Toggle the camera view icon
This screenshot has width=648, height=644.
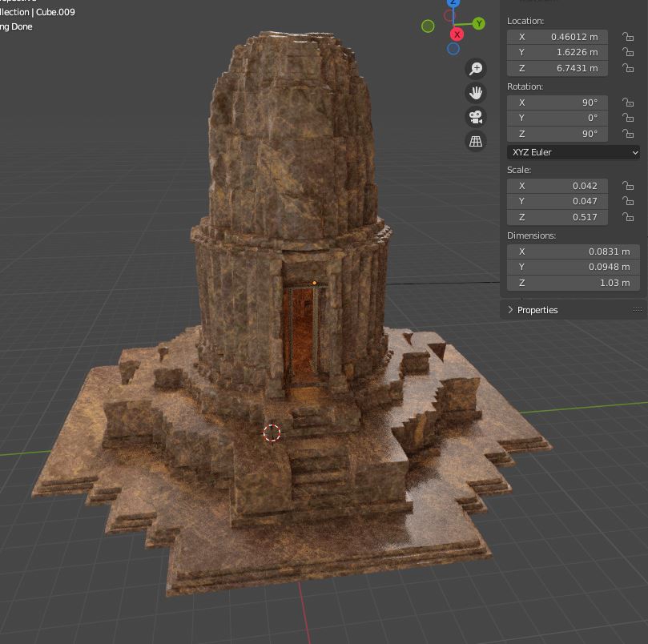coord(476,117)
